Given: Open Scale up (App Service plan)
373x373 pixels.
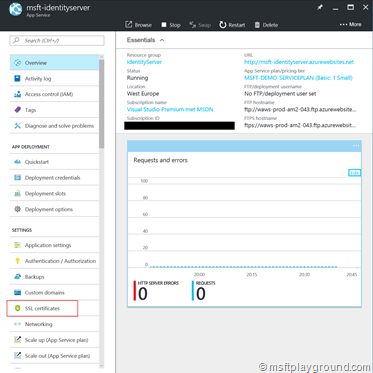Looking at the screenshot, I should tap(54, 340).
